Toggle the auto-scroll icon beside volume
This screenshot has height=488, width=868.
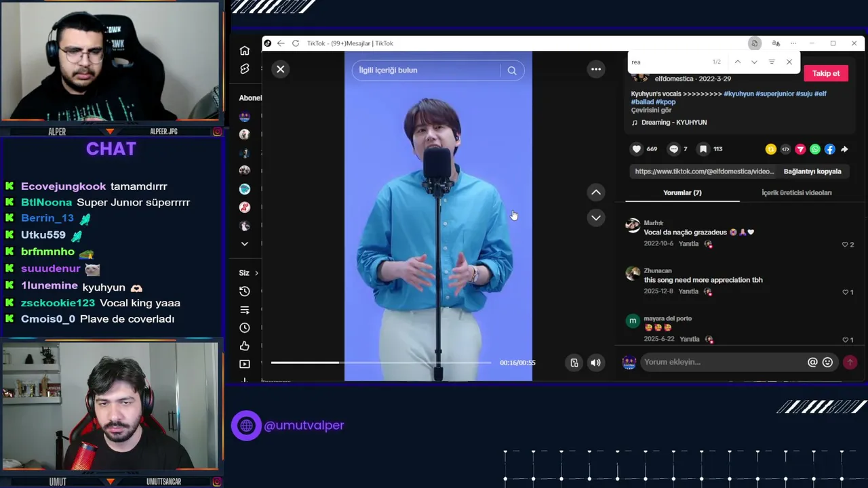pyautogui.click(x=574, y=363)
